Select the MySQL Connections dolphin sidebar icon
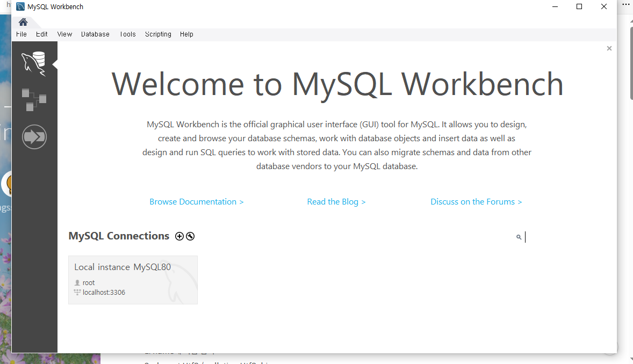This screenshot has height=364, width=633. point(34,64)
